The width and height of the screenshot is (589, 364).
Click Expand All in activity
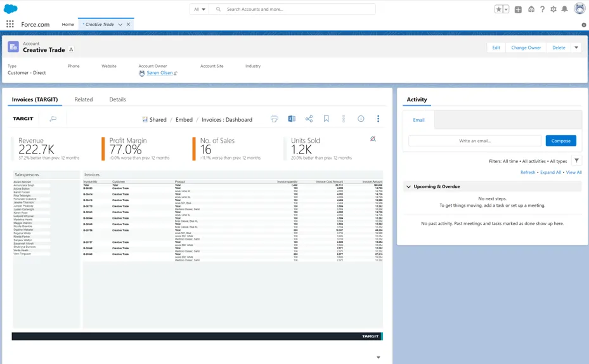coord(551,172)
